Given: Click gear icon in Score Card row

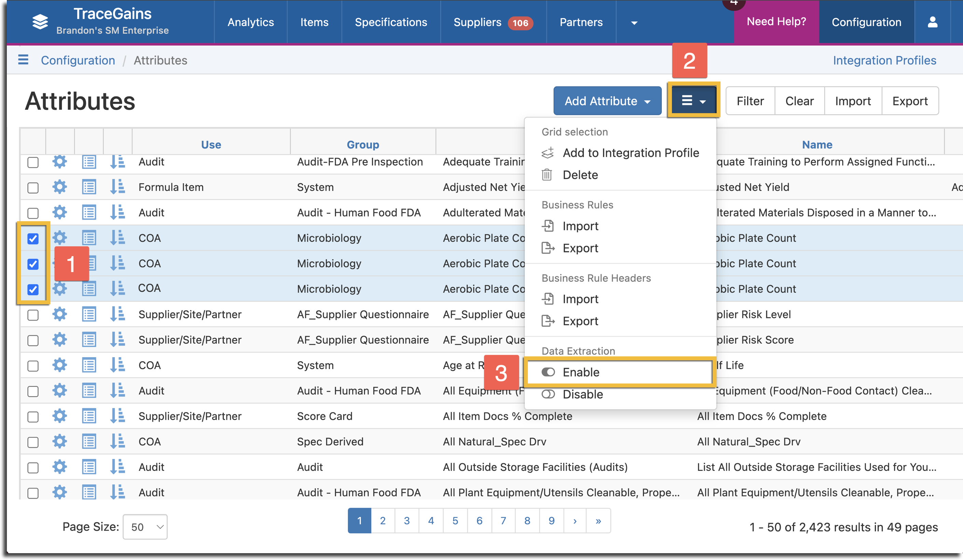Looking at the screenshot, I should [x=60, y=416].
